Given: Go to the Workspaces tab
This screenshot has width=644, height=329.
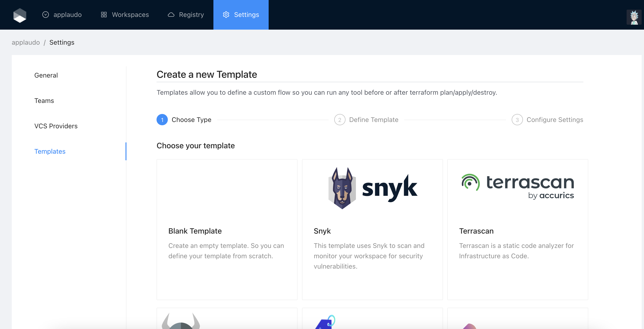Looking at the screenshot, I should (x=125, y=15).
